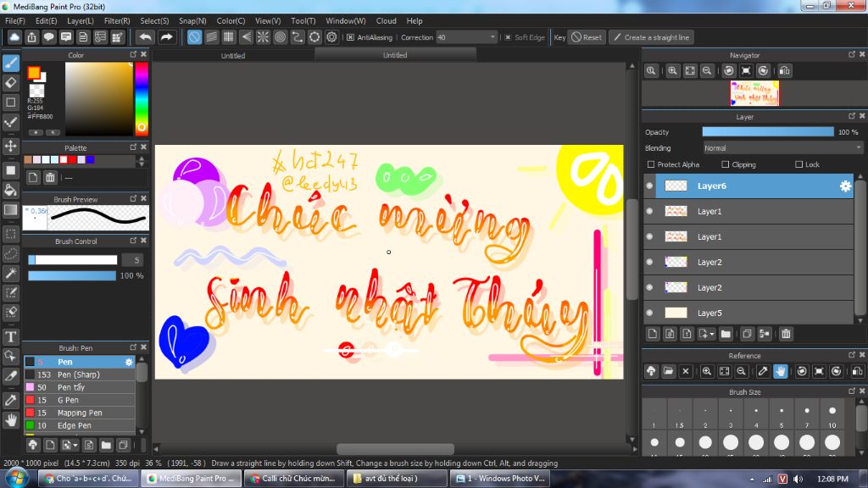
Task: Delete layer with the trash icon
Action: [786, 334]
